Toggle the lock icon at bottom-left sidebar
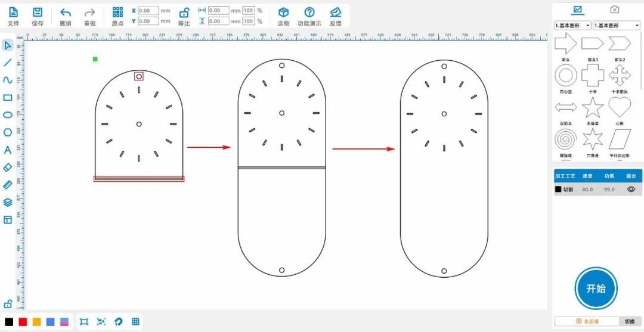Screen dimensions: 644x332 click(8, 304)
